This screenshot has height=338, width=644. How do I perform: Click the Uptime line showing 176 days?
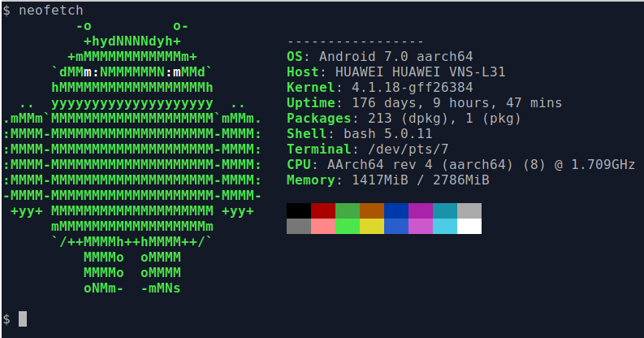click(424, 102)
